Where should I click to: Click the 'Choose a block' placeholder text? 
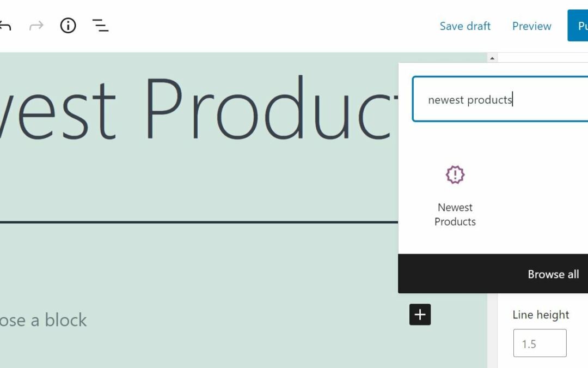click(44, 320)
